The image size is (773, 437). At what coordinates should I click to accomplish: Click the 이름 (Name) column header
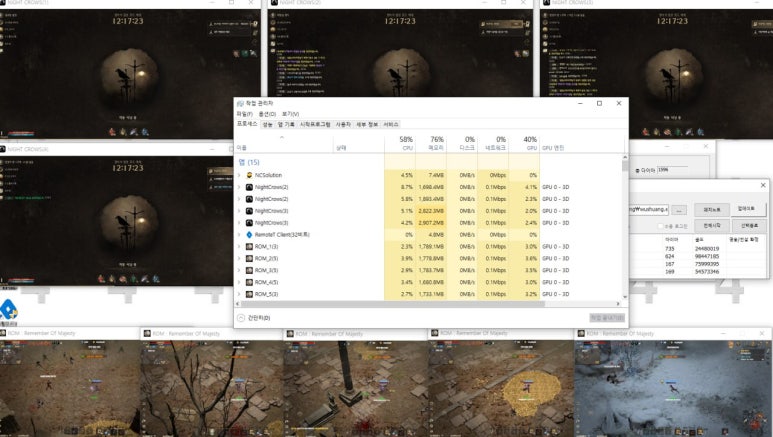point(284,143)
